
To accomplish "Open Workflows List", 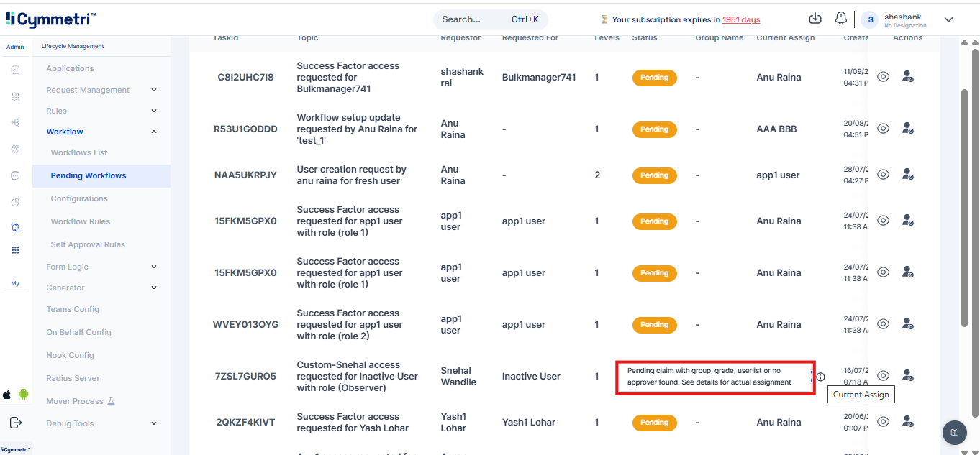I will click(x=79, y=152).
